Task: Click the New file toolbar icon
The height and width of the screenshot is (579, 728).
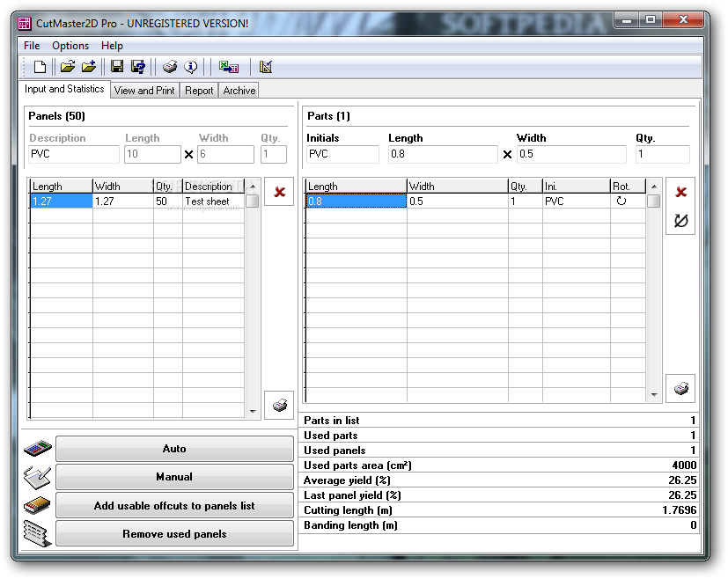Action: click(x=40, y=67)
